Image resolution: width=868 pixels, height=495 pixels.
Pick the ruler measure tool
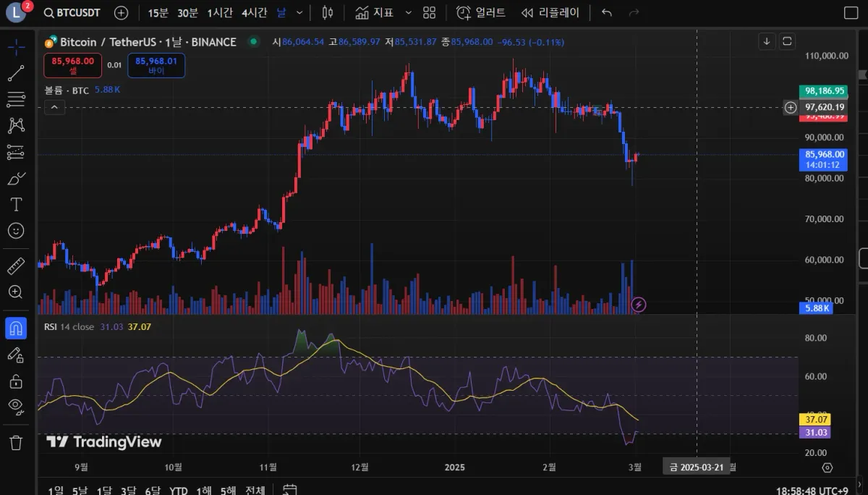[16, 266]
